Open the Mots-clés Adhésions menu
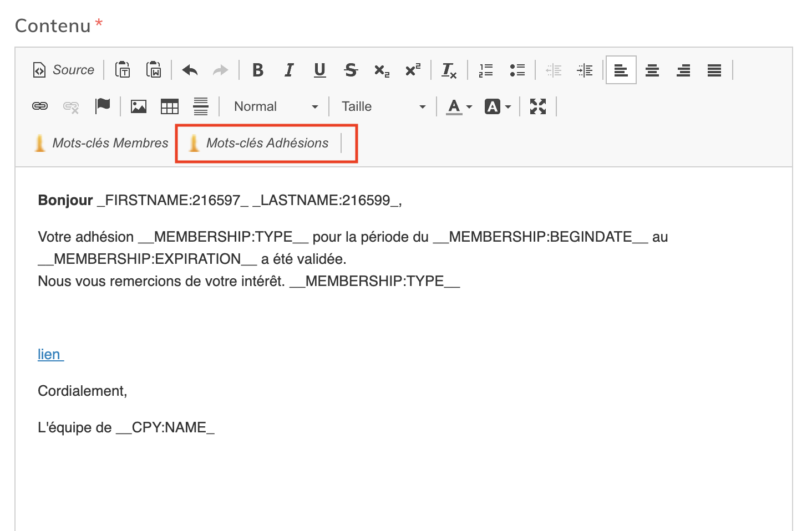The height and width of the screenshot is (531, 812). 259,143
